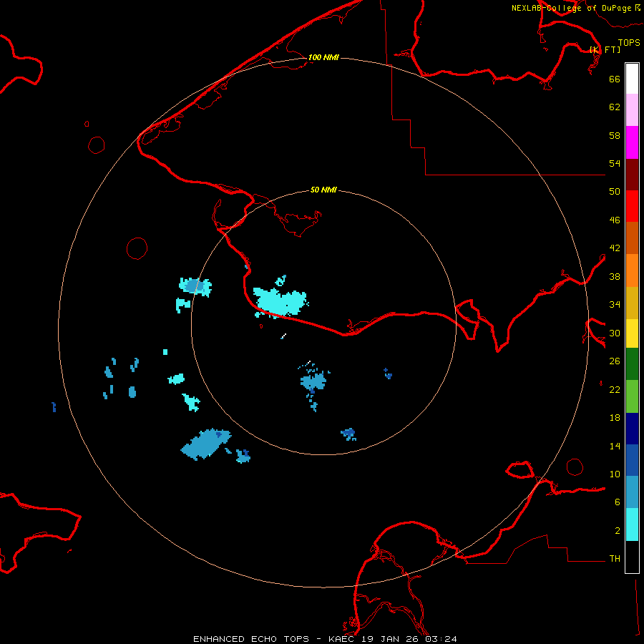Click the legend value 6
Screen dimensions: 644x644
tap(617, 502)
